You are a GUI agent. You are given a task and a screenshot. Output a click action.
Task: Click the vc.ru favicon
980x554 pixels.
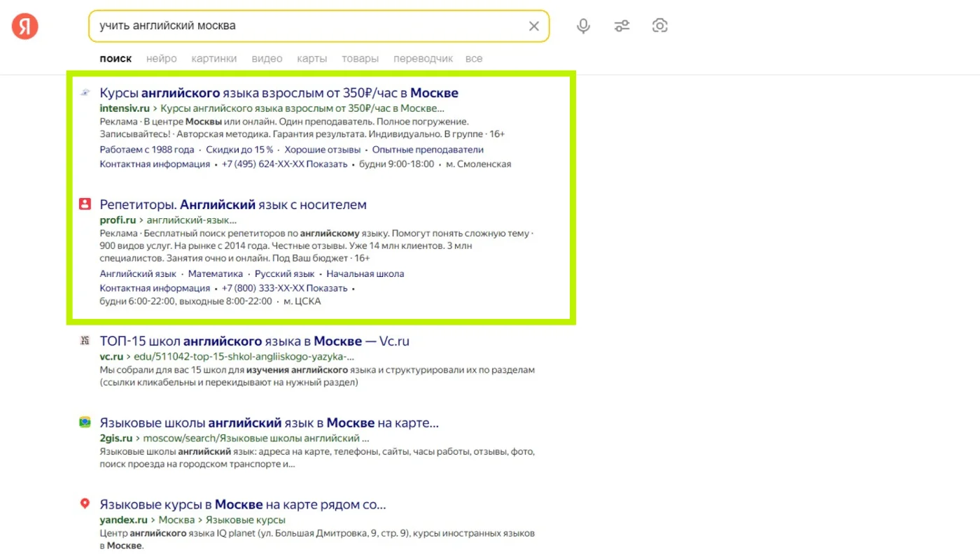click(85, 341)
